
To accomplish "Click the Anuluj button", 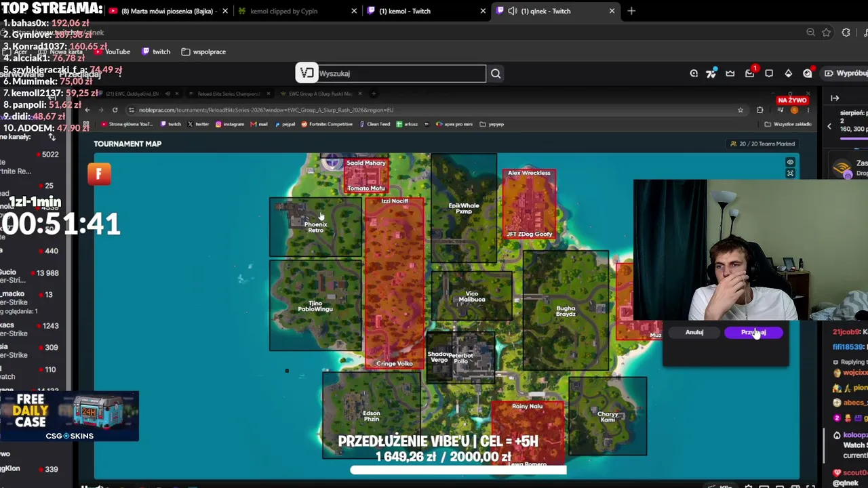I will coord(694,332).
